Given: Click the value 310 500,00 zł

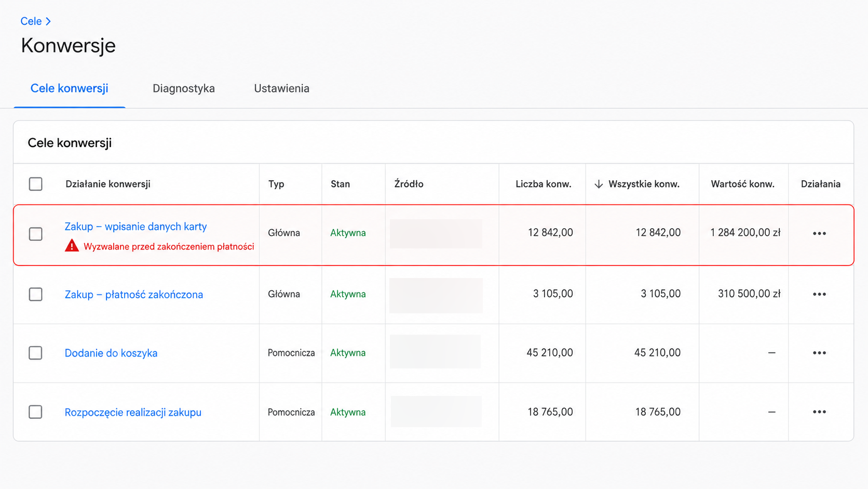Looking at the screenshot, I should [749, 294].
